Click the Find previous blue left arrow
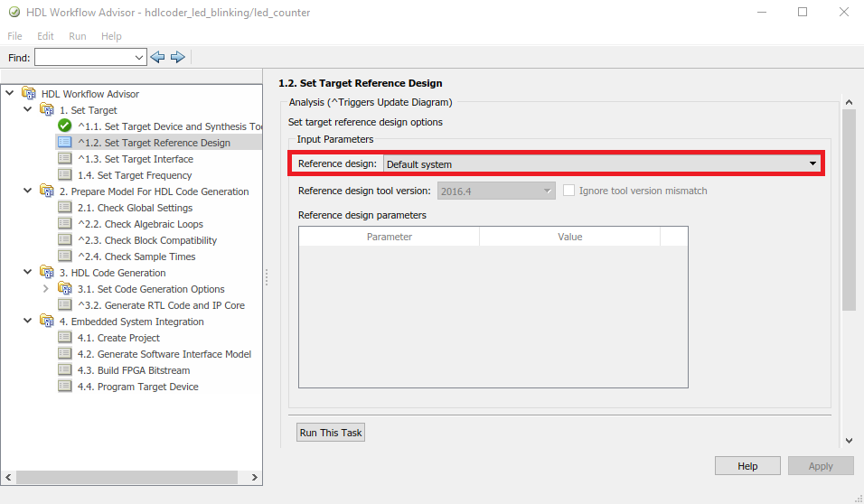The height and width of the screenshot is (504, 864). click(x=157, y=57)
